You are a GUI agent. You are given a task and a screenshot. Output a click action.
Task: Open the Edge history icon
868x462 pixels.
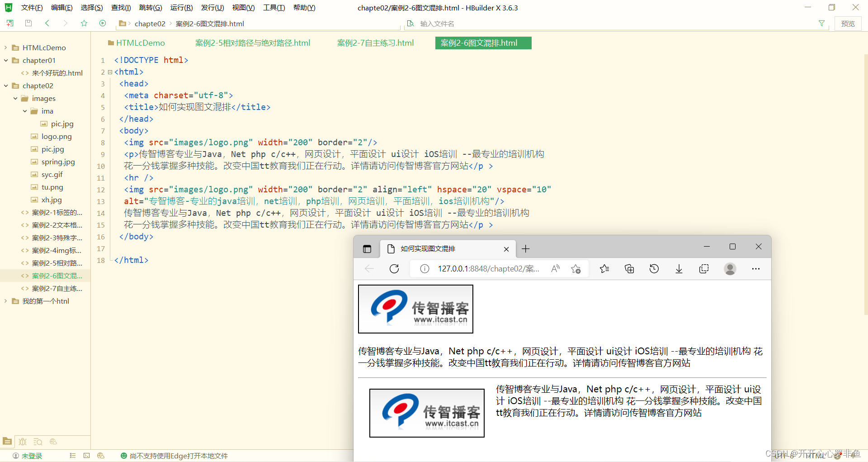coord(654,269)
